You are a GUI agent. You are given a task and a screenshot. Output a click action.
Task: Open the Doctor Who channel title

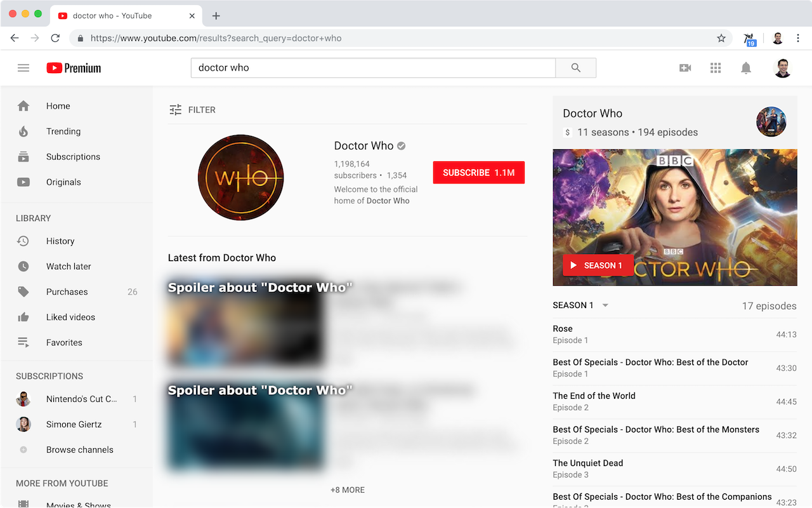tap(364, 146)
